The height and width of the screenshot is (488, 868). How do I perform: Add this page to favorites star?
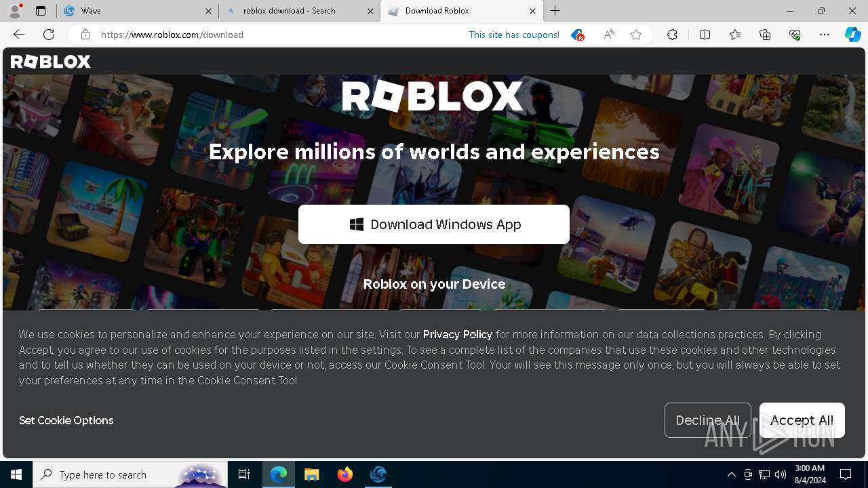tap(636, 35)
